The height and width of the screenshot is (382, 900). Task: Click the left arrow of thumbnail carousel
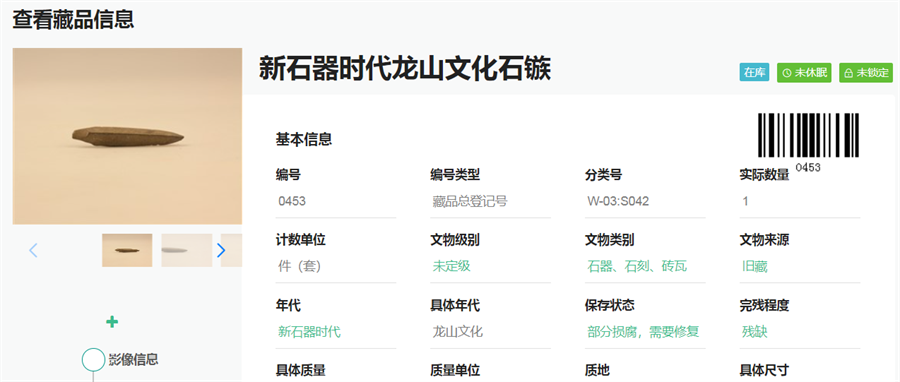coord(33,250)
